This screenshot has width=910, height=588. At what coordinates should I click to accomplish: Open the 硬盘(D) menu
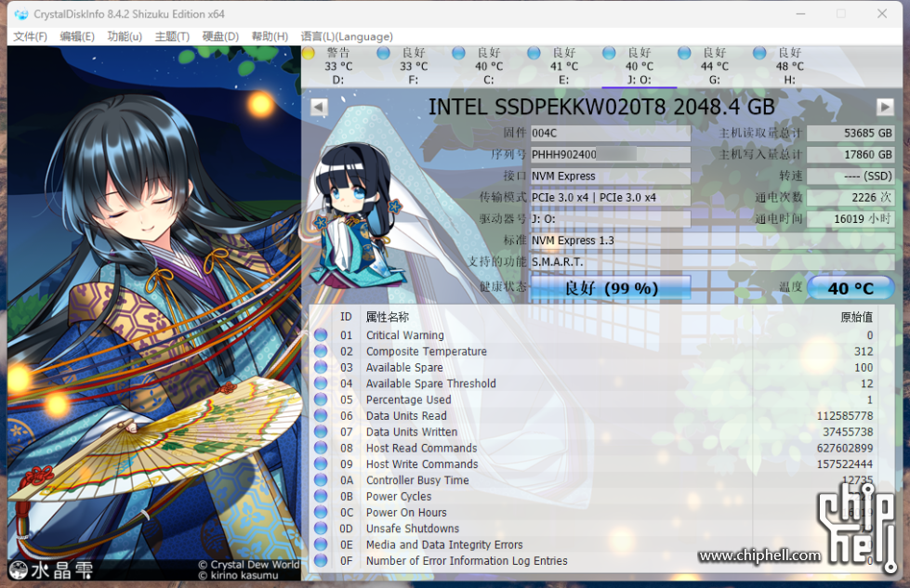(x=220, y=36)
